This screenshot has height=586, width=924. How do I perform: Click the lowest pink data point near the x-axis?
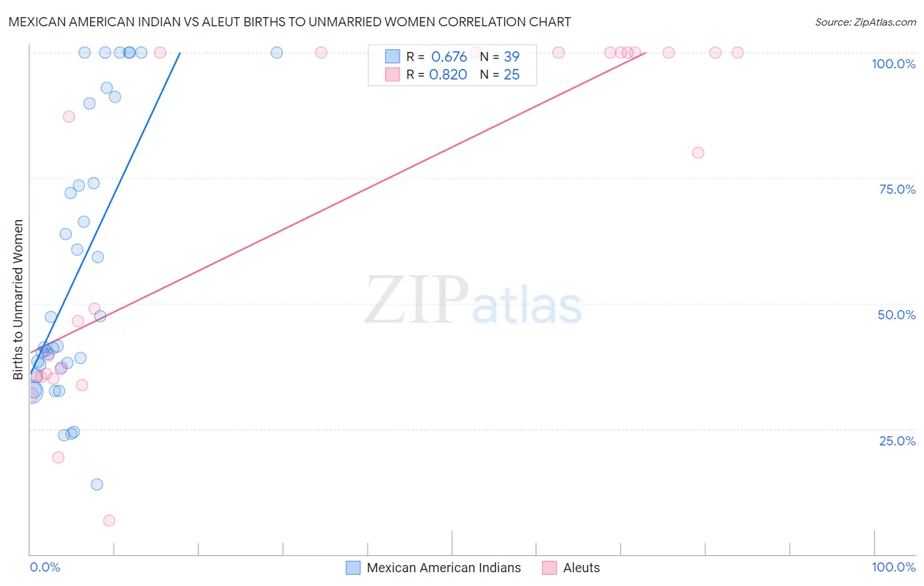(x=109, y=520)
